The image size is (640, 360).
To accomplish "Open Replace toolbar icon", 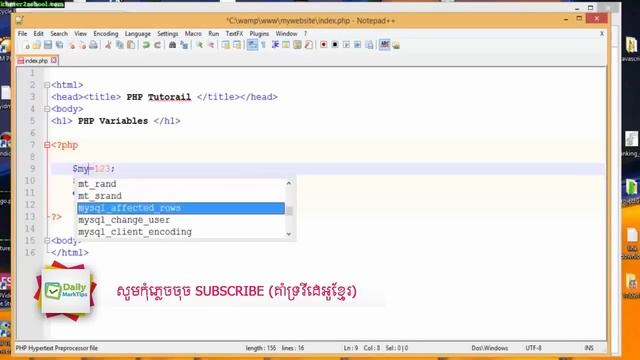I will pyautogui.click(x=184, y=45).
